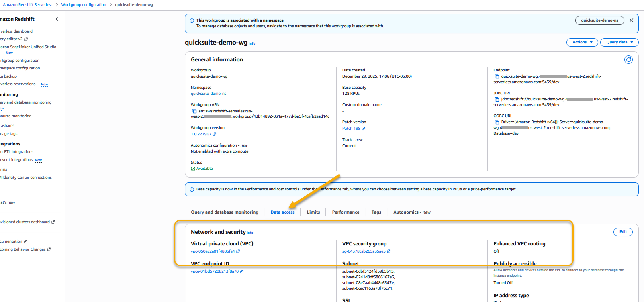
Task: Click external link icon beside VPC ID
Action: click(238, 251)
